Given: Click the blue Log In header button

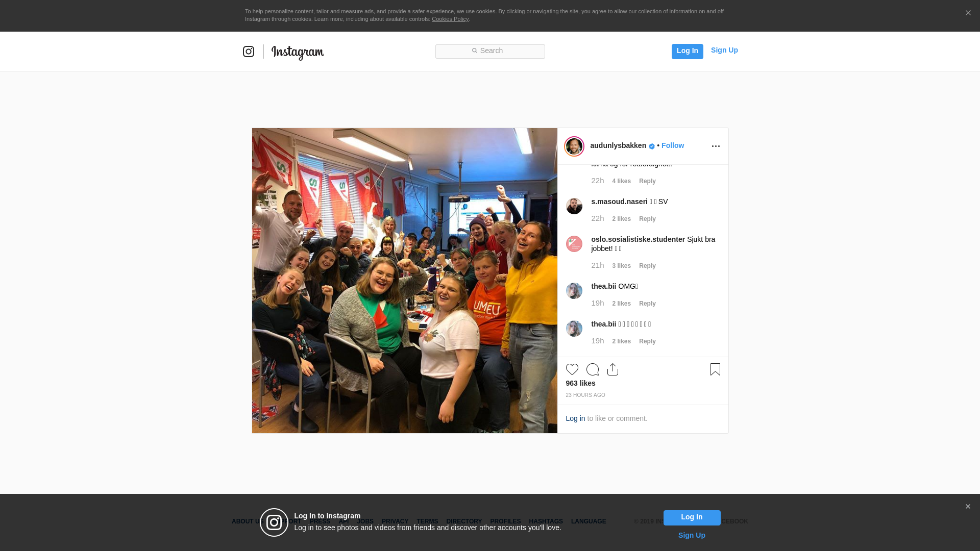Looking at the screenshot, I should (x=688, y=52).
